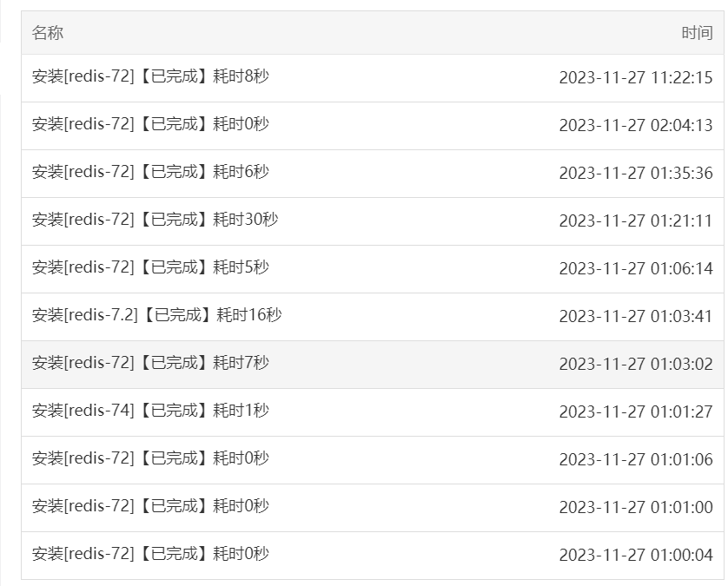Click the timestamp 2023-11-27 01:06:14
Screen dimensions: 728x586
pyautogui.click(x=636, y=268)
